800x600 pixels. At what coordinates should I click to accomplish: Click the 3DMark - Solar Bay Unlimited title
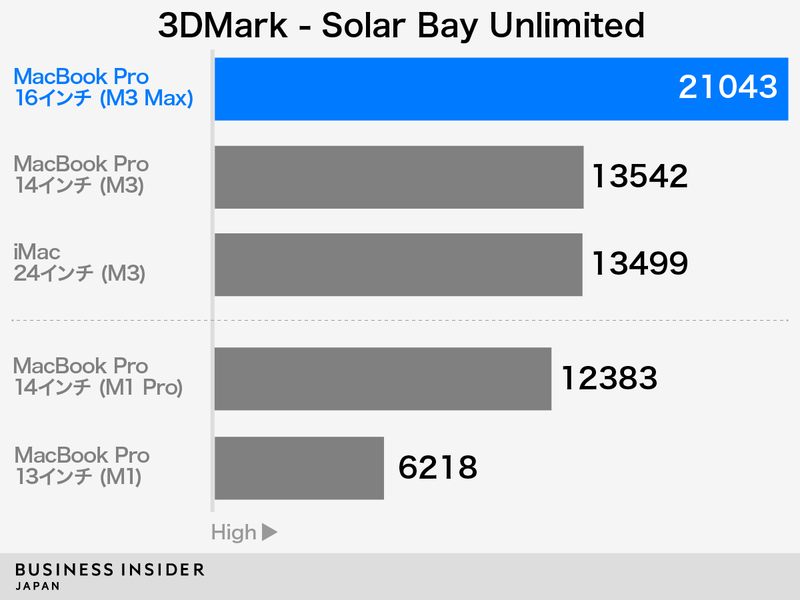click(x=401, y=25)
